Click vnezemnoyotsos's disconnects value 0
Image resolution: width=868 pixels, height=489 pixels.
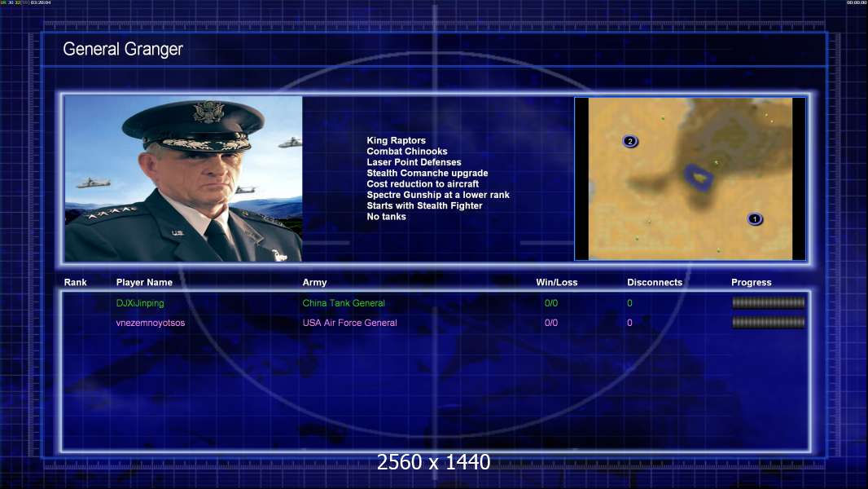tap(629, 323)
